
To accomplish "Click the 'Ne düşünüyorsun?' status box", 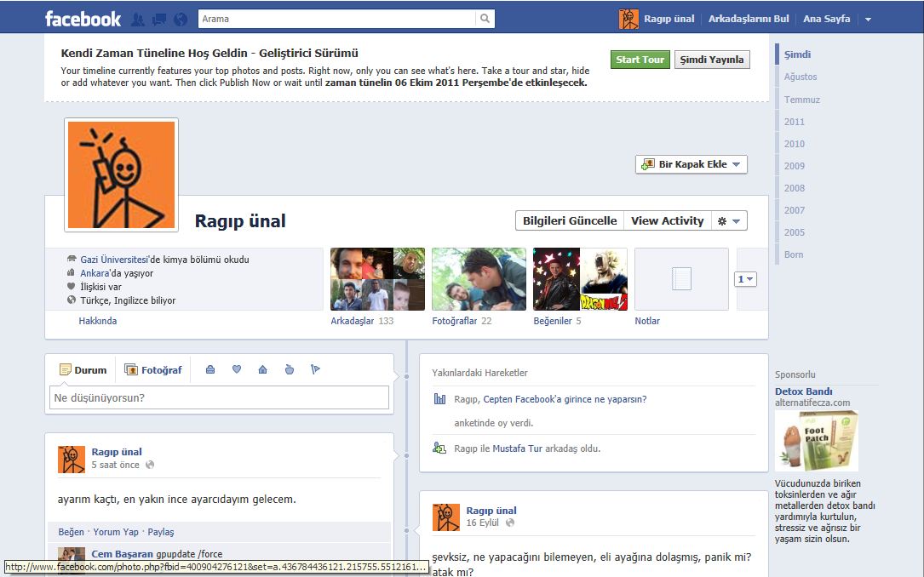I will [x=219, y=397].
